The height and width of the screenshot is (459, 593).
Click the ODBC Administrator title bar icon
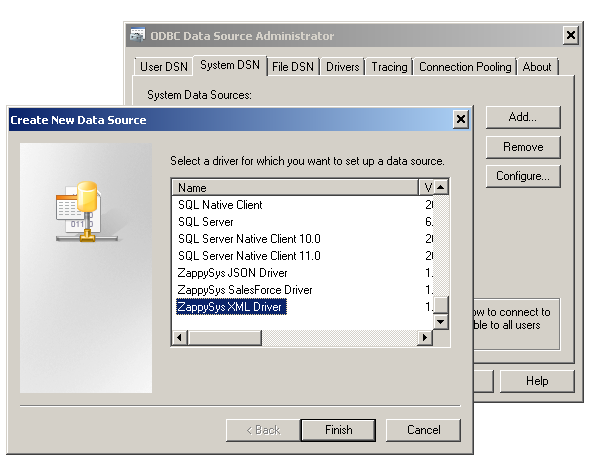pos(137,35)
